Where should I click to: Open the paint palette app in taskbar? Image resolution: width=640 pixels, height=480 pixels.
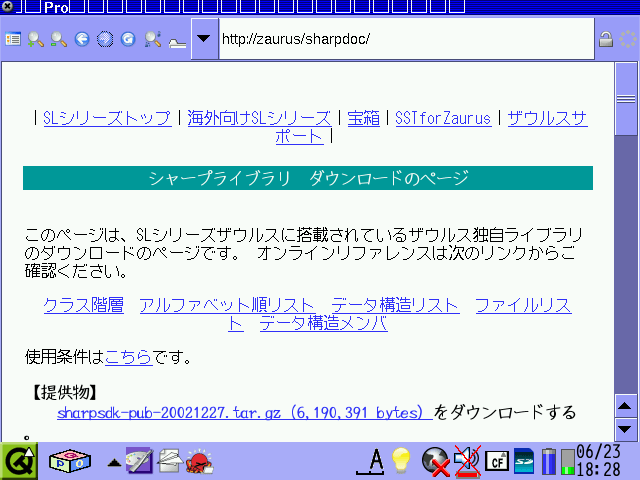coord(139,460)
